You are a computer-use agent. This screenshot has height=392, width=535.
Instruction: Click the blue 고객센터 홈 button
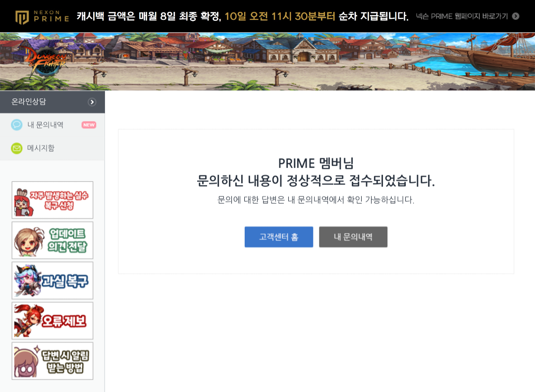tap(279, 237)
